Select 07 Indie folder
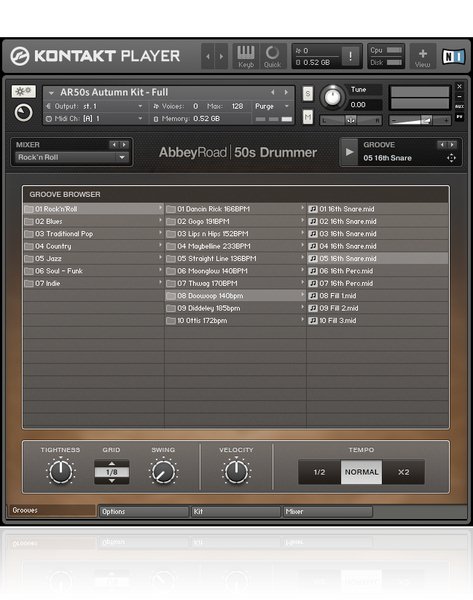This screenshot has width=473, height=600. 94,284
